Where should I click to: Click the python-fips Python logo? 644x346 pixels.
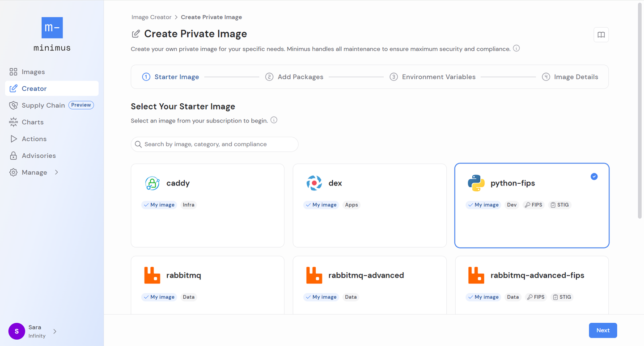(x=476, y=183)
